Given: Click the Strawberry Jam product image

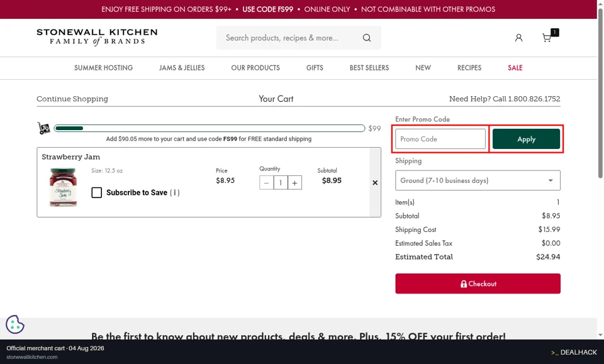Looking at the screenshot, I should (63, 187).
